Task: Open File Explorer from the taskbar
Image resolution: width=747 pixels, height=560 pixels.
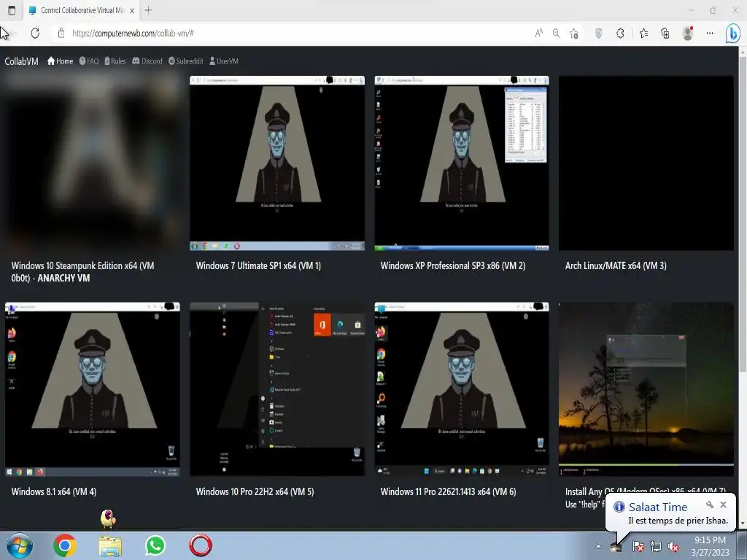Action: point(110,547)
